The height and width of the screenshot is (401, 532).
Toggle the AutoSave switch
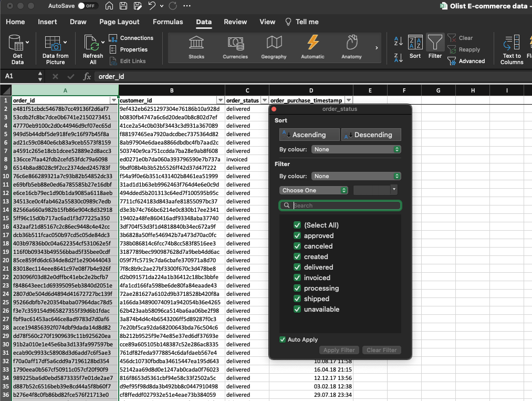(86, 6)
